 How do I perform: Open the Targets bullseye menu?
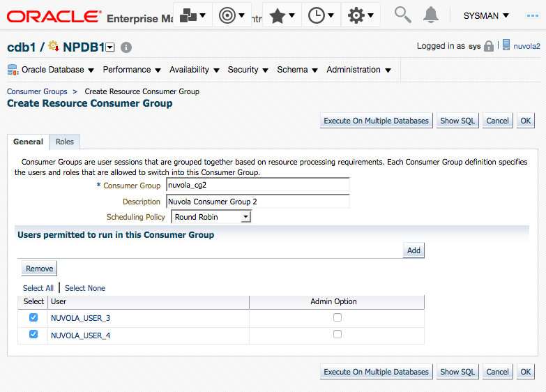pos(232,15)
